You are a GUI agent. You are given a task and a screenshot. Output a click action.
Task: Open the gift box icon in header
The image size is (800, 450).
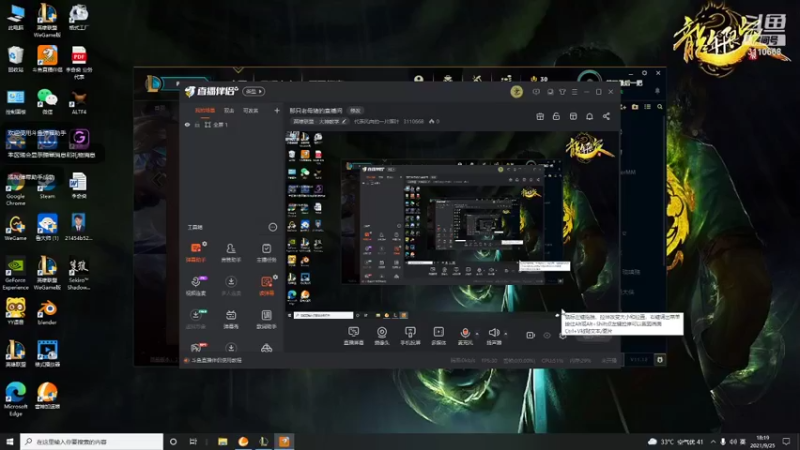point(540,116)
